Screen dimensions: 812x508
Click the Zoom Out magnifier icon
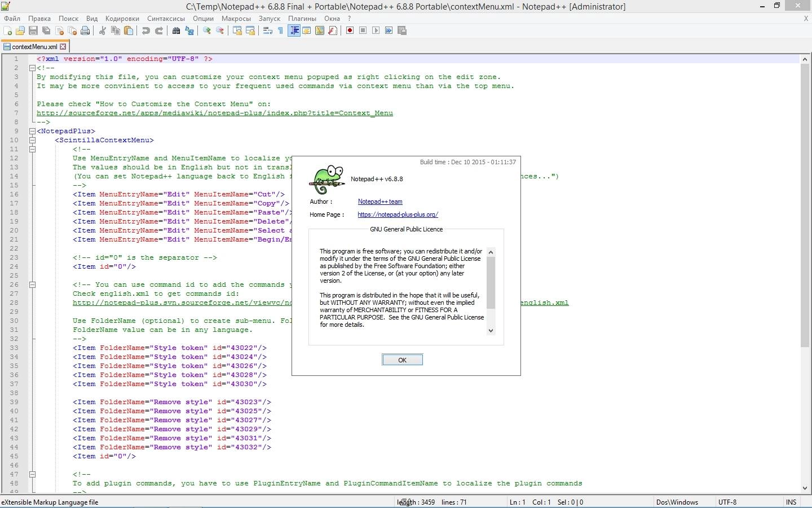coord(220,30)
